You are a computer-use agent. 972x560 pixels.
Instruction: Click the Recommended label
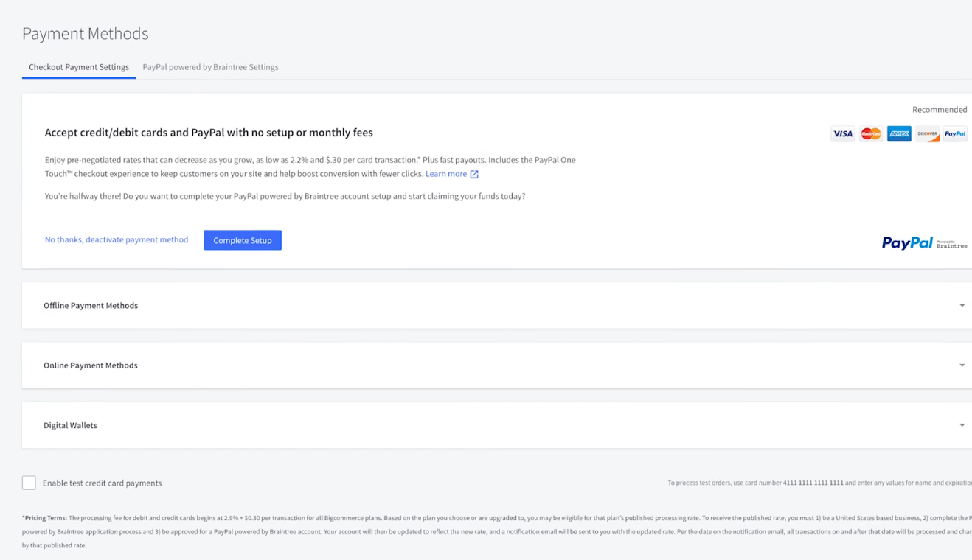pyautogui.click(x=939, y=110)
